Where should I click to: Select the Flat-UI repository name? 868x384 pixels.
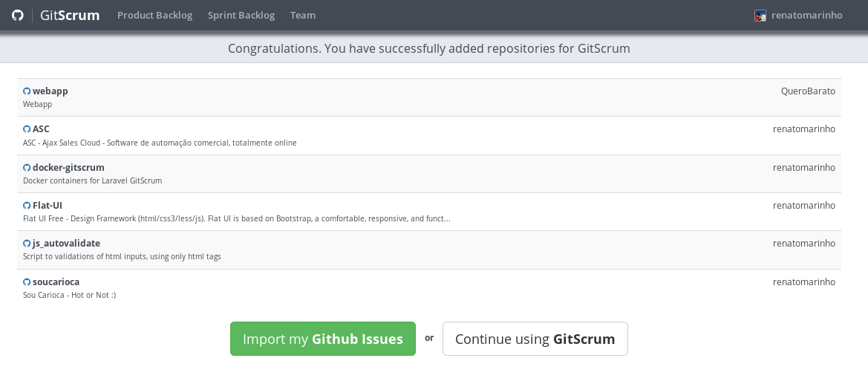click(48, 205)
